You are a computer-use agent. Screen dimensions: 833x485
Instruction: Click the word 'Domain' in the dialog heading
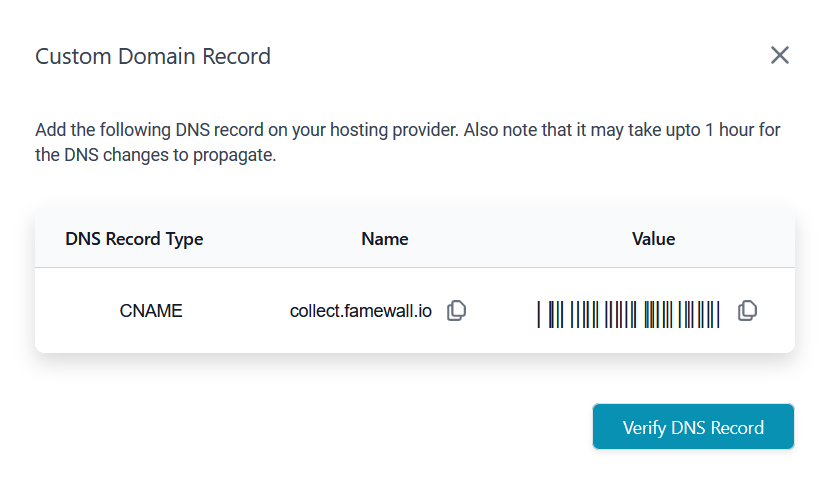pyautogui.click(x=142, y=56)
